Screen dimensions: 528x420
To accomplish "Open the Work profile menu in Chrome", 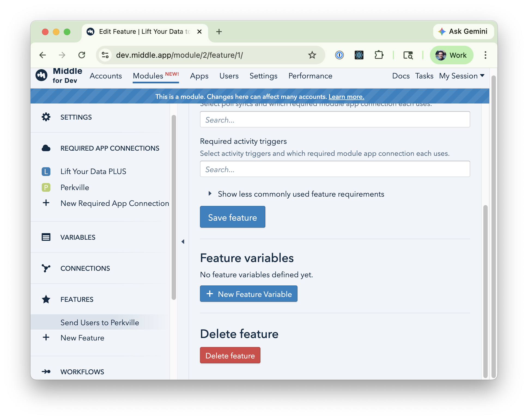I will coord(451,55).
